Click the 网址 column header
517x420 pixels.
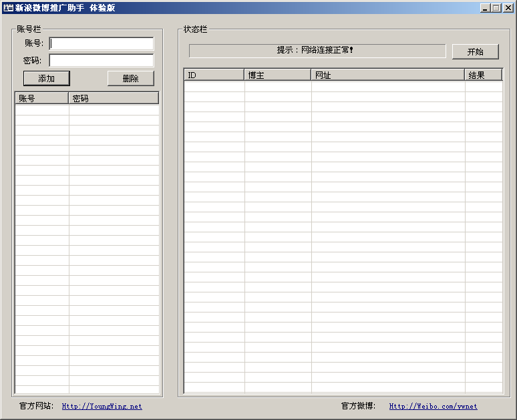click(x=387, y=75)
